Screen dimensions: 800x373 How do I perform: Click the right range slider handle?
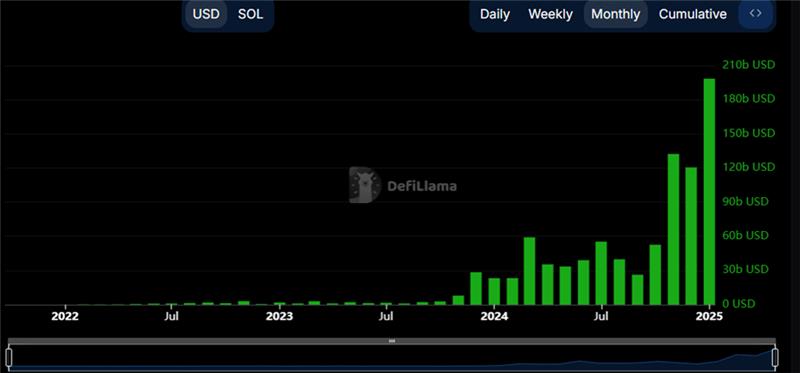pos(775,357)
